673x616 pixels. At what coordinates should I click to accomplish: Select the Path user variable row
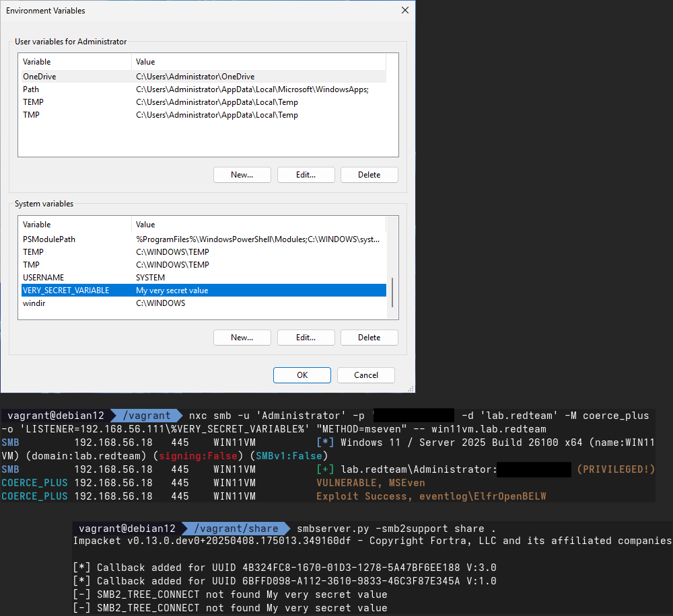(x=203, y=89)
